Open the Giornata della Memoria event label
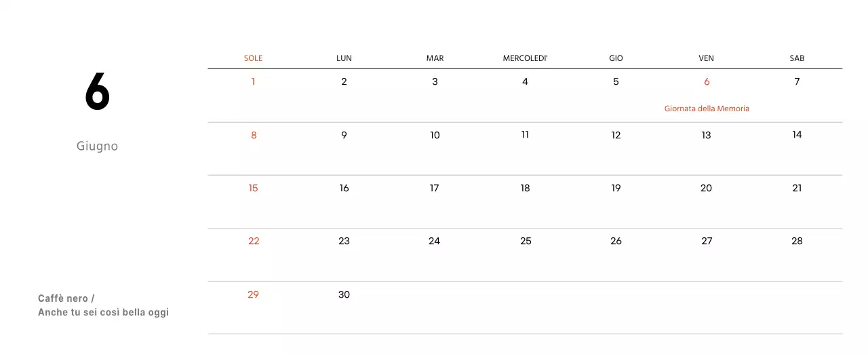This screenshot has height=354, width=868. pyautogui.click(x=707, y=109)
